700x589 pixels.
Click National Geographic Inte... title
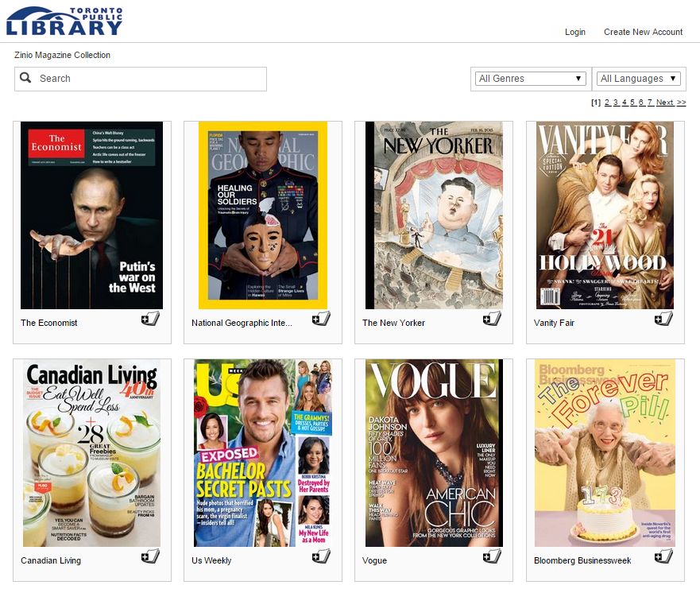point(242,323)
